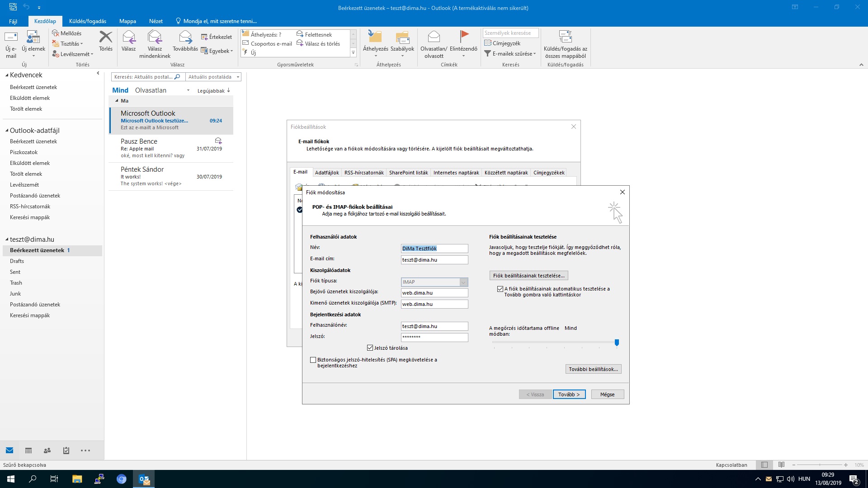Open the Chrome taskbar icon

121,479
